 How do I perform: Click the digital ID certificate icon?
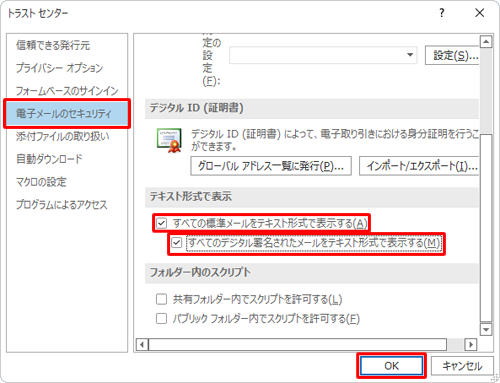[x=169, y=140]
